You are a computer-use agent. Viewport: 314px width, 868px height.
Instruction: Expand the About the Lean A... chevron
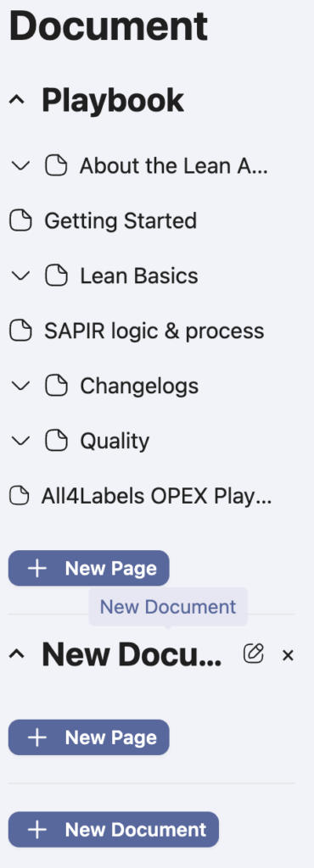[20, 165]
